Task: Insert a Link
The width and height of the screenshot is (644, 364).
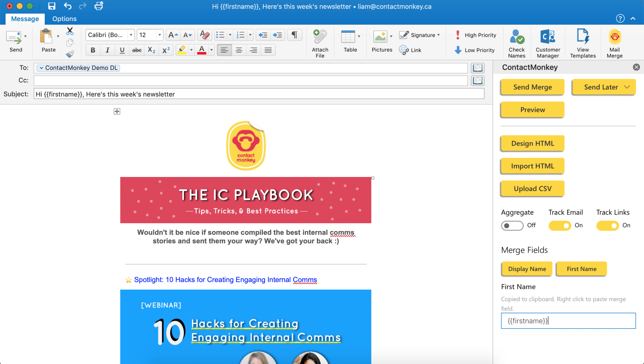Action: (x=410, y=50)
